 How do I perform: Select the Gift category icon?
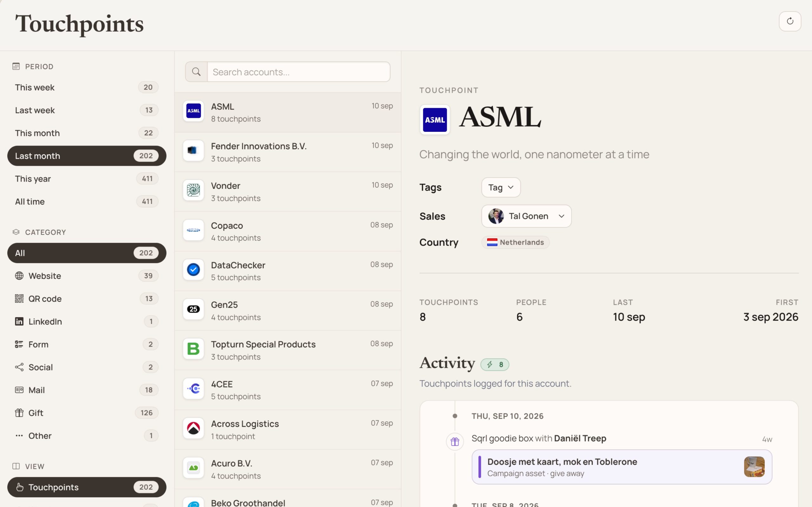click(19, 413)
